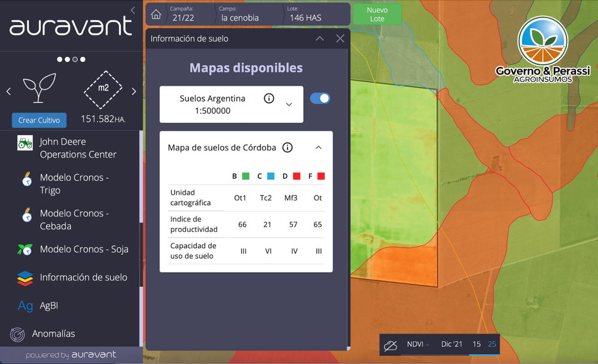
Task: Click the green B soil class swatch
Action: tap(245, 176)
